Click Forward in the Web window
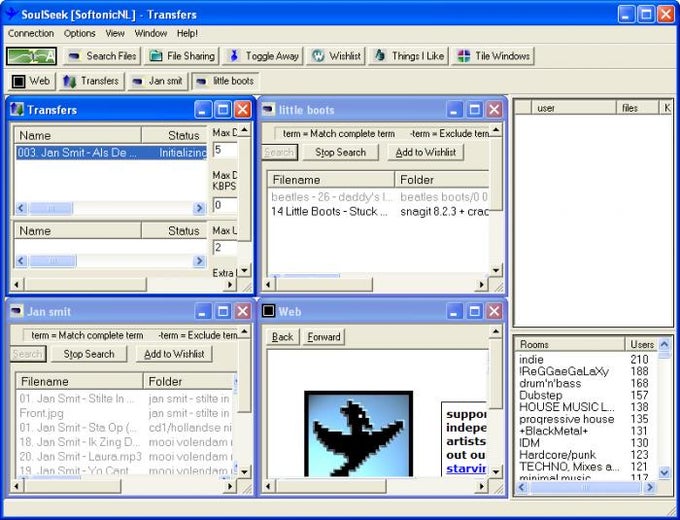Screen dimensions: 680x520 click(324, 337)
